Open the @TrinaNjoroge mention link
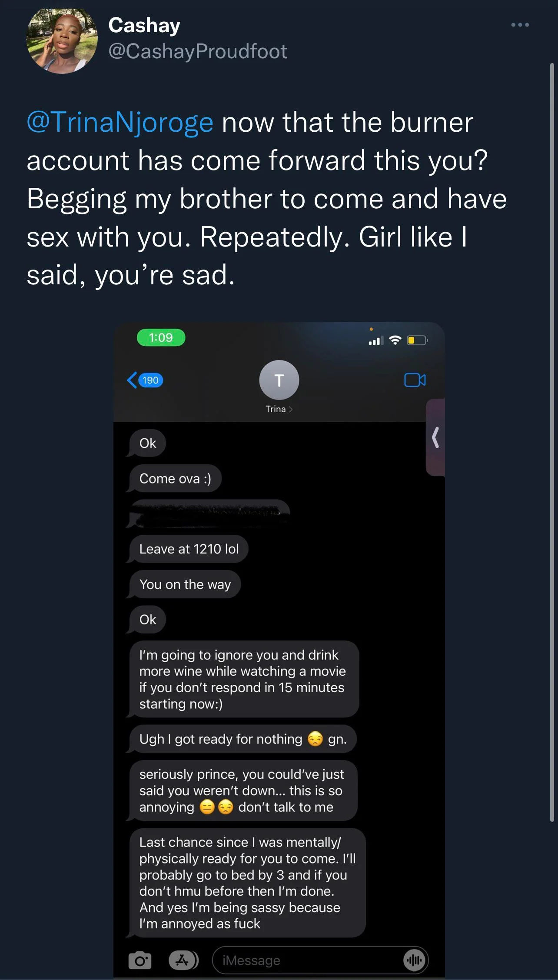The image size is (558, 980). click(120, 122)
